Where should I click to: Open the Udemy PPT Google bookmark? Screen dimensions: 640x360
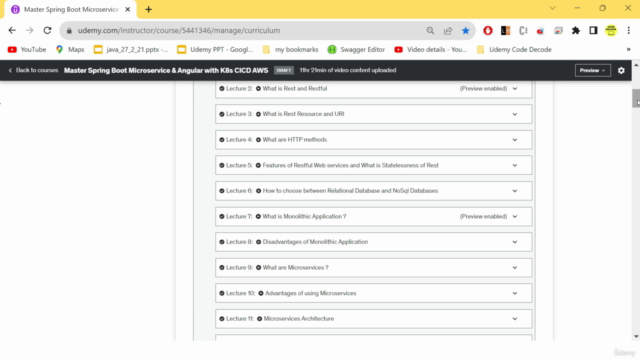click(x=215, y=49)
